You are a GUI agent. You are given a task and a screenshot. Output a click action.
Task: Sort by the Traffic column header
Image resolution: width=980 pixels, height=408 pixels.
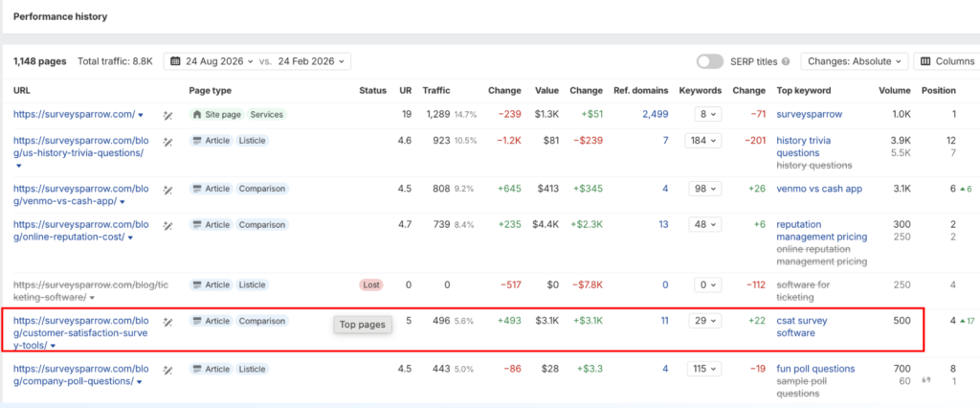click(x=436, y=91)
